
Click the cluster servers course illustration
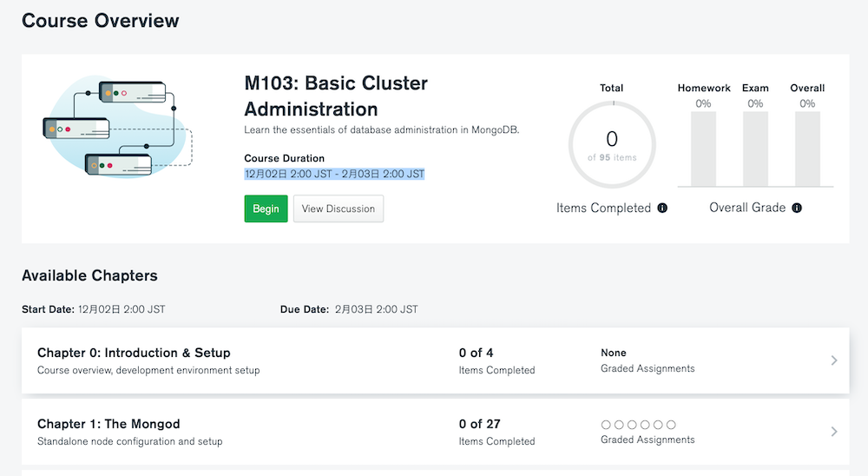coord(118,127)
